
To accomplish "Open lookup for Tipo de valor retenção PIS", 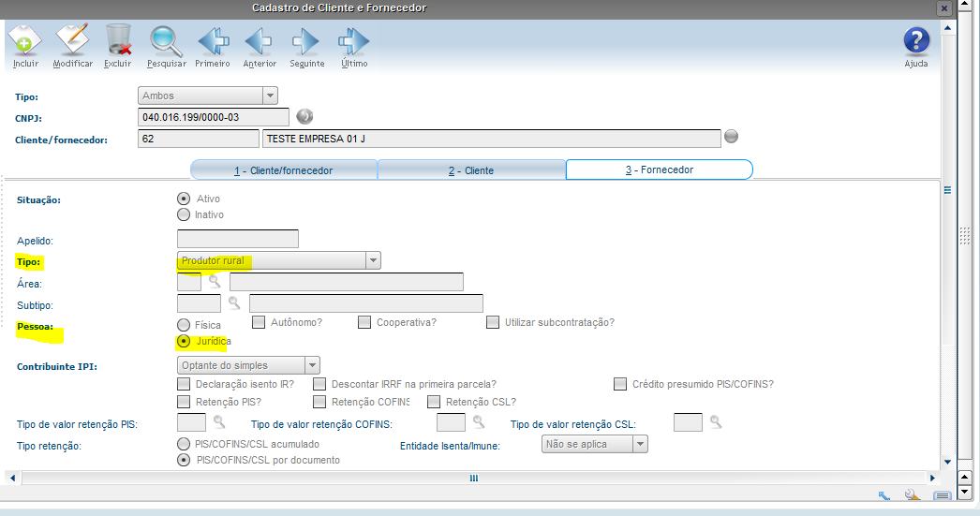I will point(219,422).
